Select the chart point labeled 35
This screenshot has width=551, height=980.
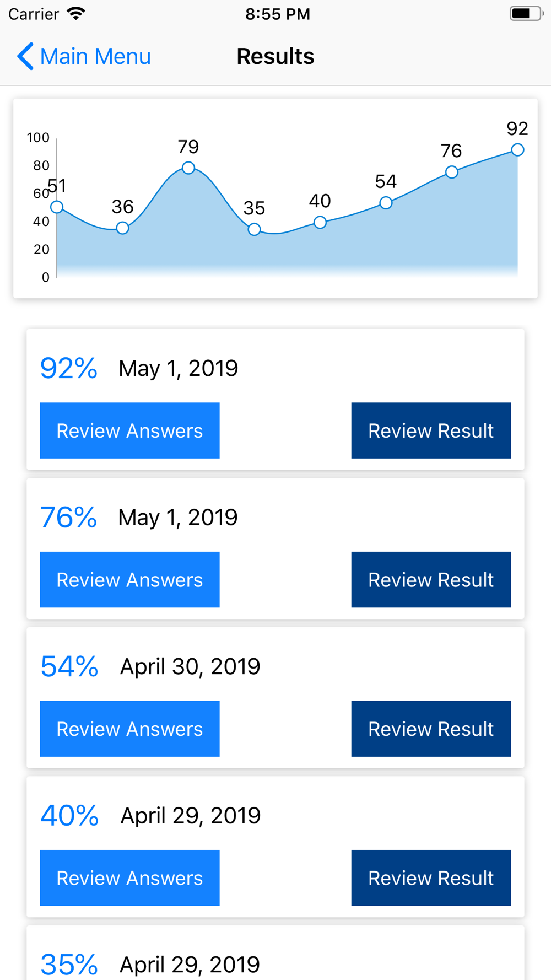(x=254, y=229)
